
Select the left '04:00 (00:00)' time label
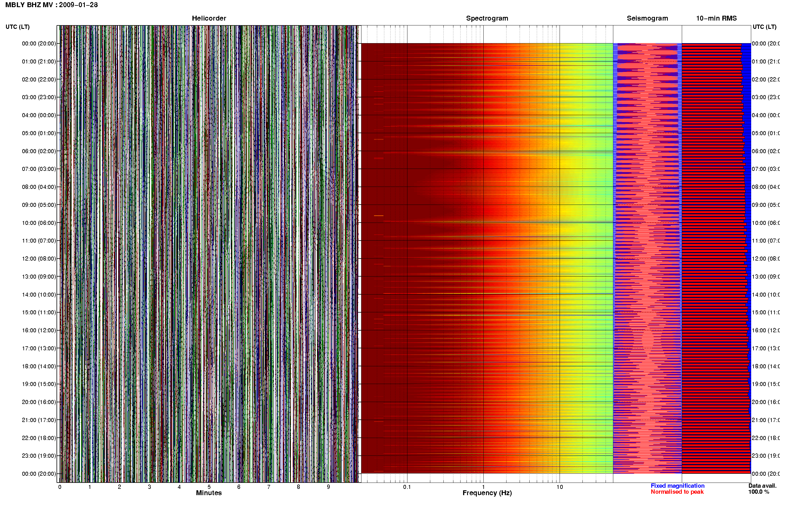coord(39,115)
